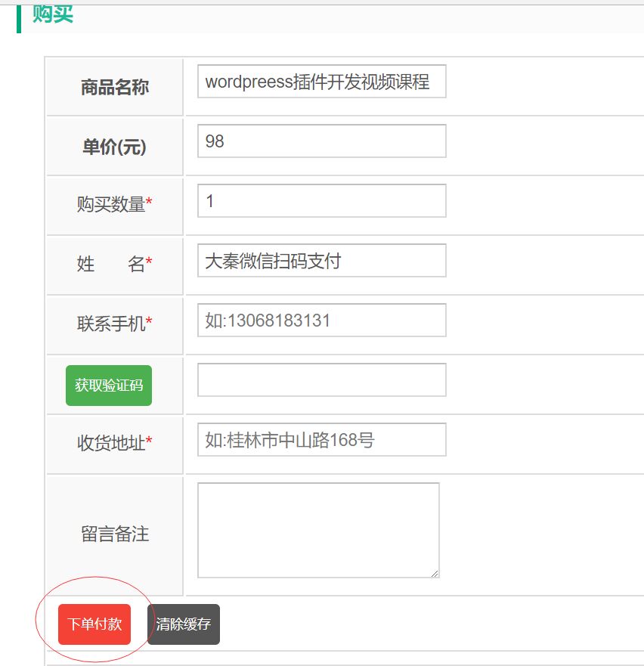Click the 商品名称 label text
644x666 pixels.
tap(115, 87)
